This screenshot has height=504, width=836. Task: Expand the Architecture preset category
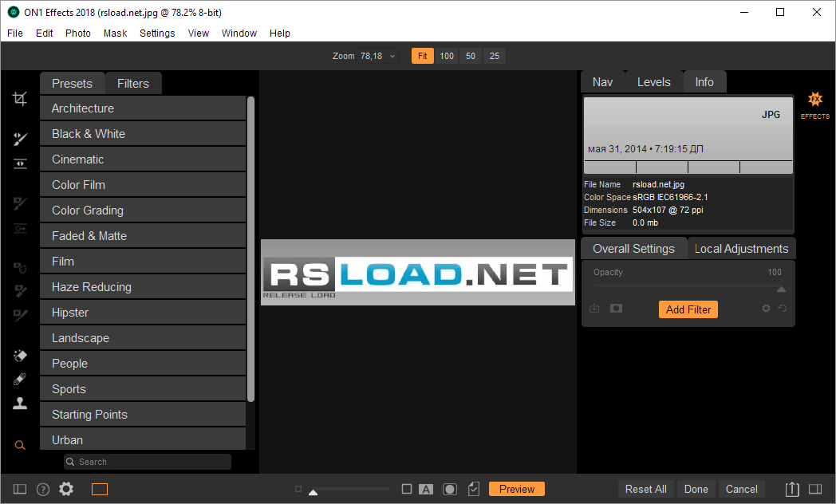point(143,108)
